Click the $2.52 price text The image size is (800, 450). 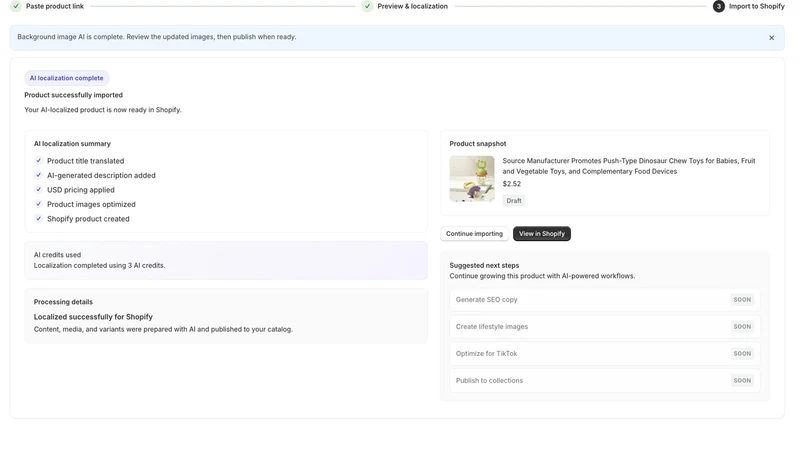(x=512, y=184)
